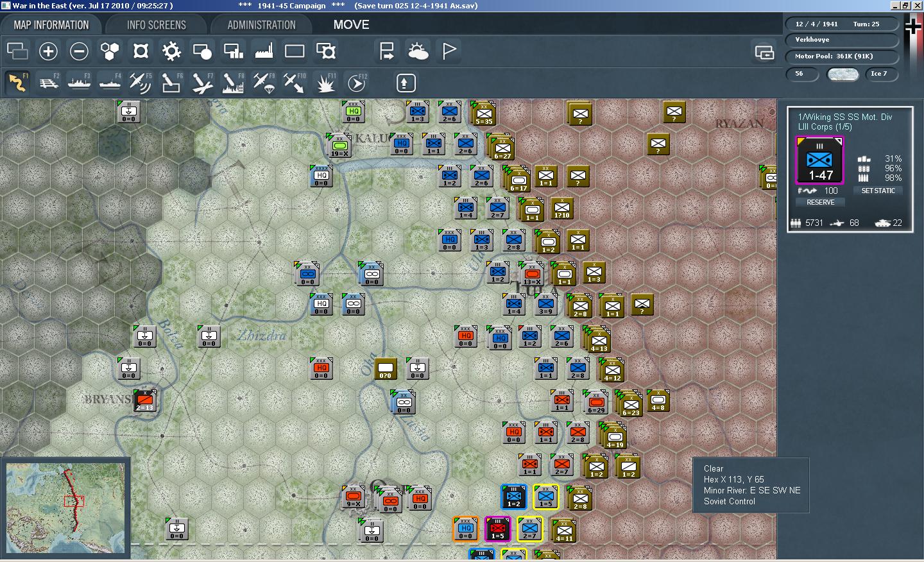Screen dimensions: 924x562
Task: Click the Turn: 25 readout
Action: tap(866, 24)
